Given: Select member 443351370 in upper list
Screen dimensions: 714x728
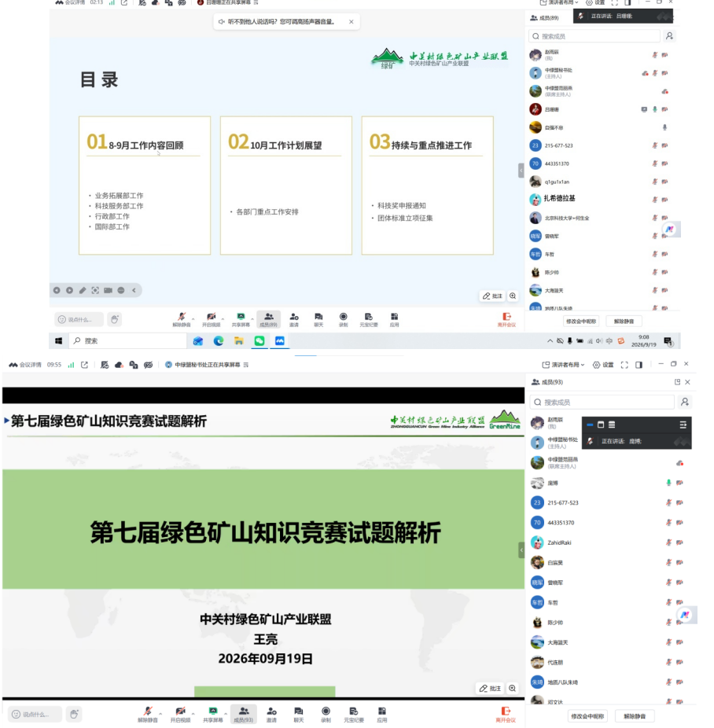Looking at the screenshot, I should [x=603, y=164].
